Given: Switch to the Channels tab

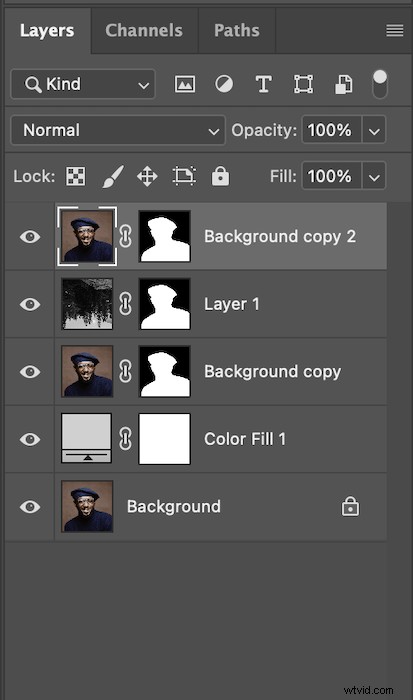Looking at the screenshot, I should (x=144, y=30).
